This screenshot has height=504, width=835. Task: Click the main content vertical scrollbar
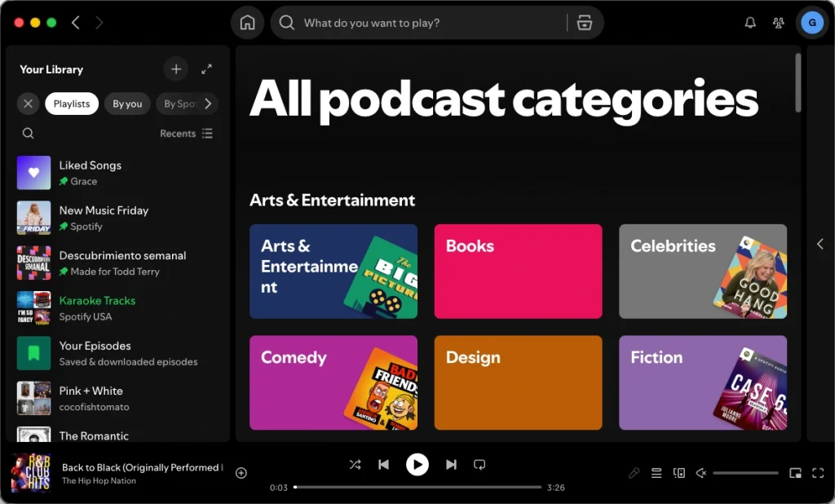[797, 82]
